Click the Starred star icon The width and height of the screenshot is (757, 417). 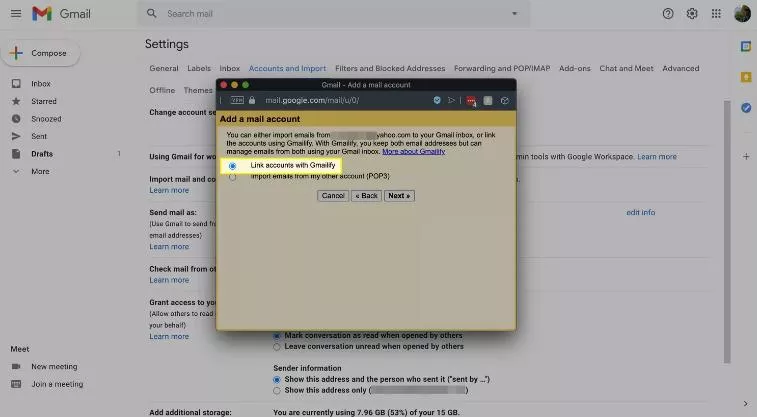16,101
